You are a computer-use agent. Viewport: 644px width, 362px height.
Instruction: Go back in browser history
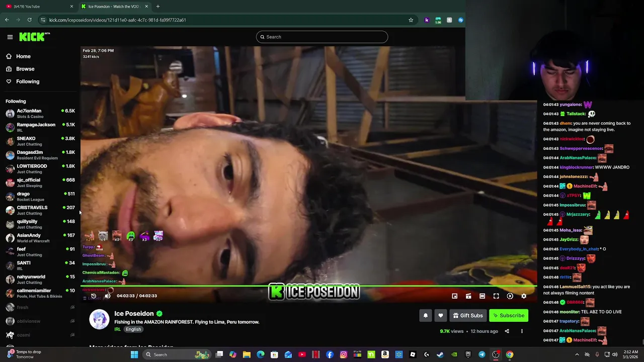coord(7,20)
